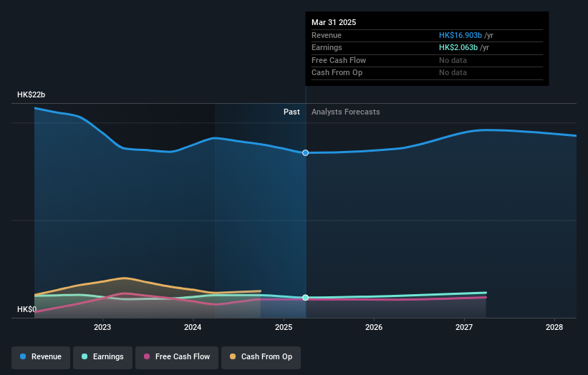
Task: Click the HK$2.063b earnings value
Action: (458, 47)
